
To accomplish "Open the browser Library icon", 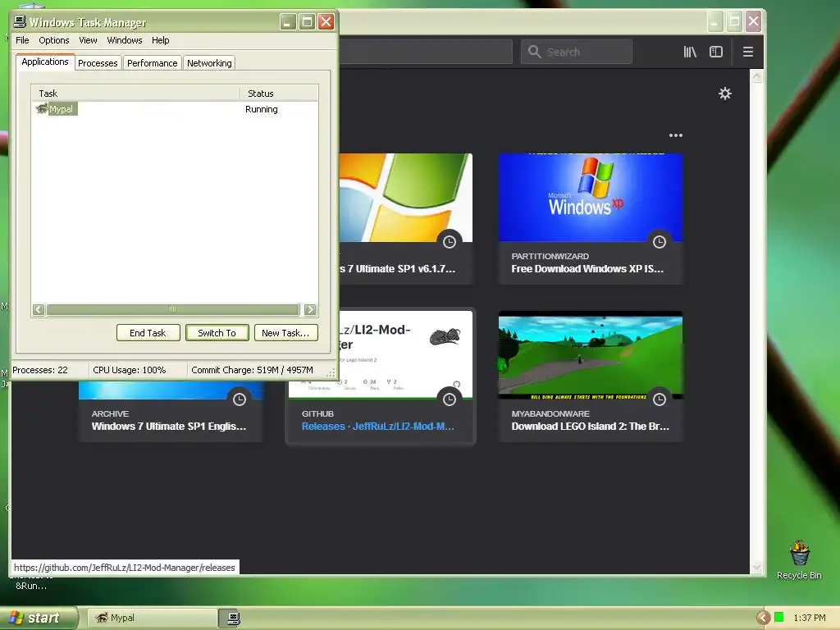I will (x=689, y=52).
